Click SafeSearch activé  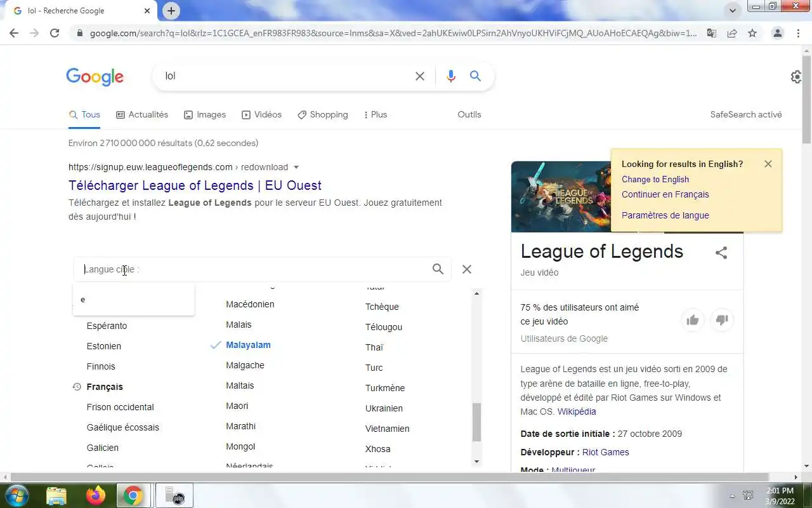tap(746, 115)
